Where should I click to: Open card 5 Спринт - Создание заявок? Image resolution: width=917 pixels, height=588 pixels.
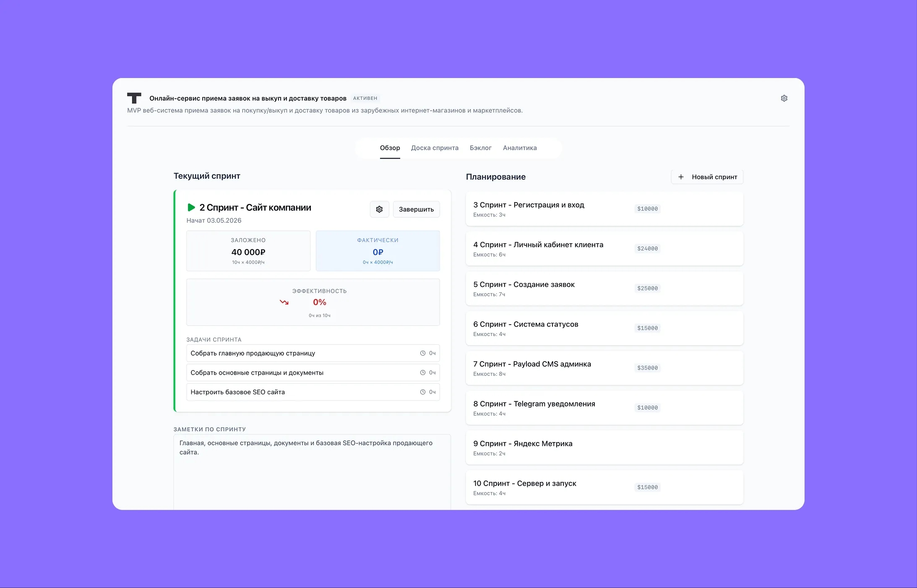[604, 289]
